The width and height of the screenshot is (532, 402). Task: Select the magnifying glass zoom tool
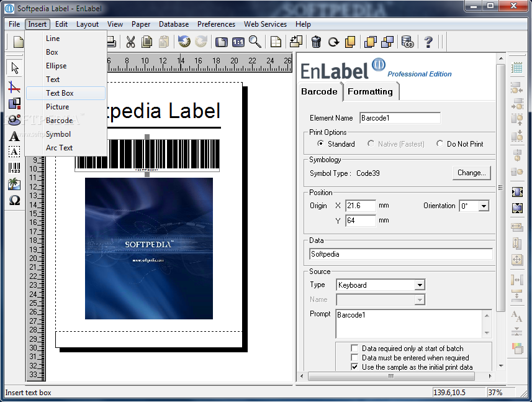tap(255, 42)
